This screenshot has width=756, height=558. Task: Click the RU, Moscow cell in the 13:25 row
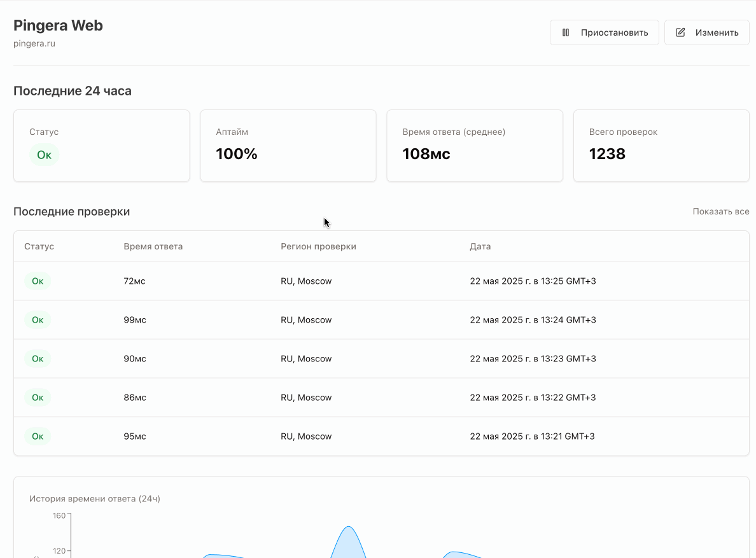click(x=306, y=281)
